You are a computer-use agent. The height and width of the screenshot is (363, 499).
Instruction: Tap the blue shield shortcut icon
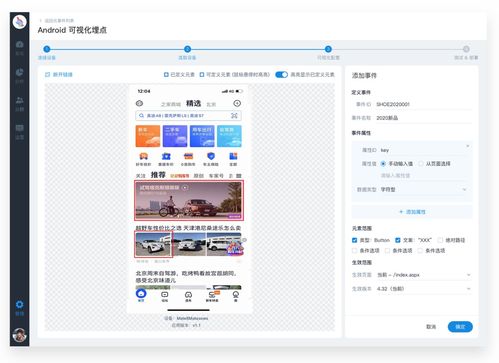[211, 156]
